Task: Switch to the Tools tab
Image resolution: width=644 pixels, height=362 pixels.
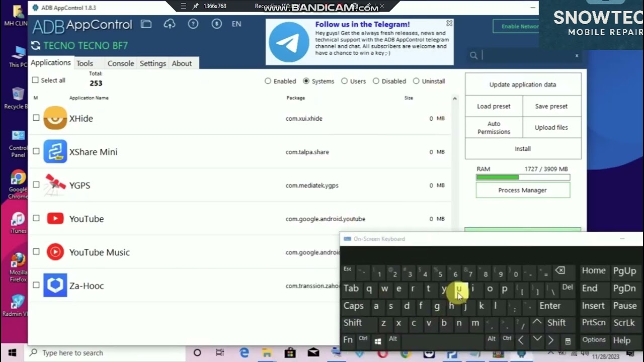Action: [85, 63]
